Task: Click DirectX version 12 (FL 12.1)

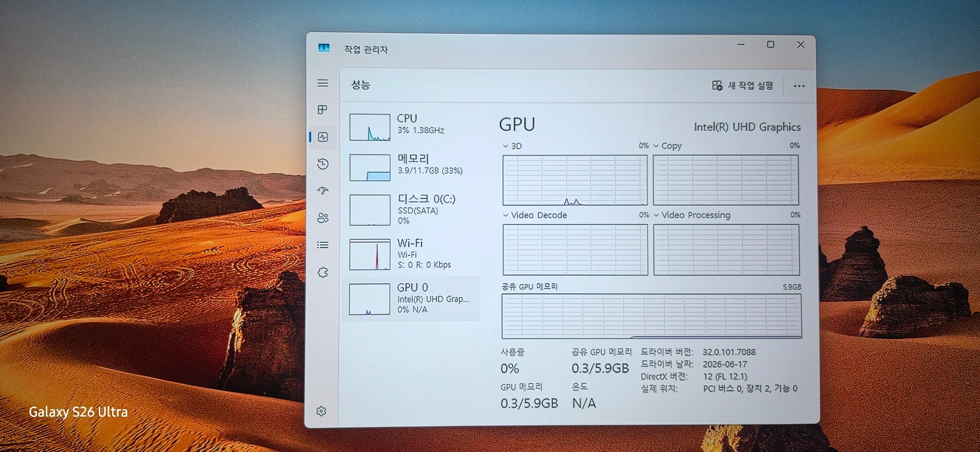Action: [725, 376]
